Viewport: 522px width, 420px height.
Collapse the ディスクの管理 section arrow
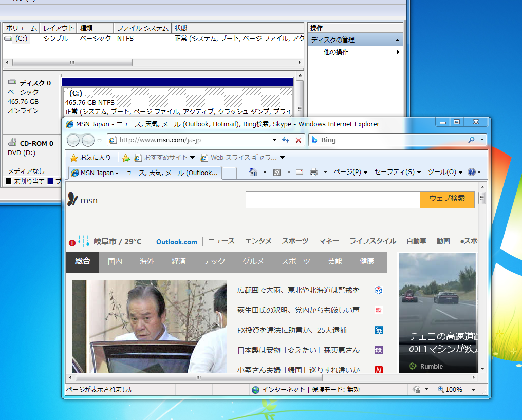[x=398, y=40]
